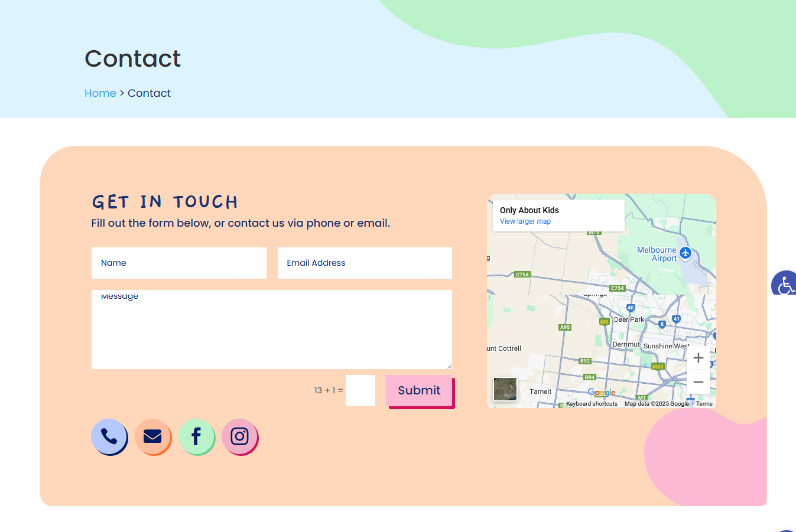Zoom in on the map
796x532 pixels.
698,358
